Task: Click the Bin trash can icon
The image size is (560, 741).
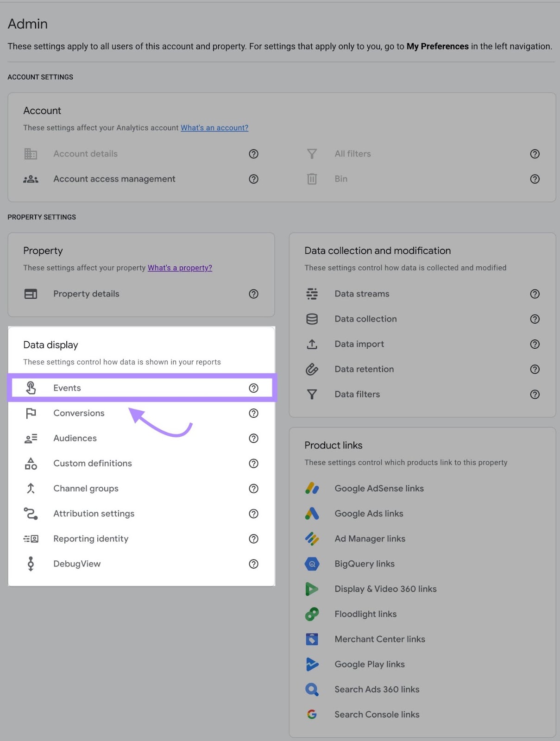Action: click(x=312, y=179)
